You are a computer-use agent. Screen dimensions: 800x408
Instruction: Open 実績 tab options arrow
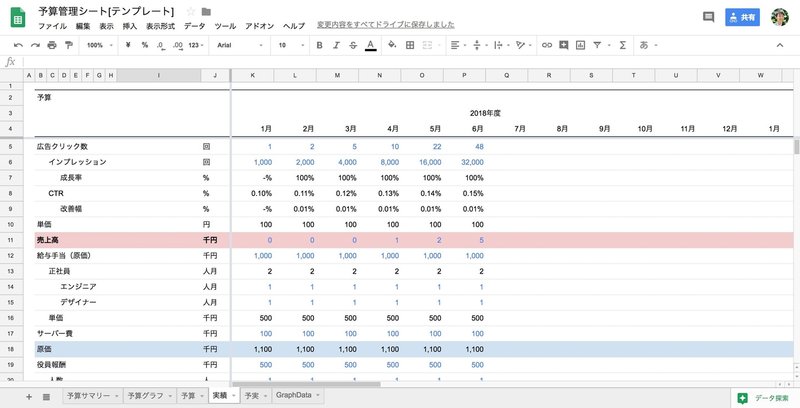coord(233,396)
